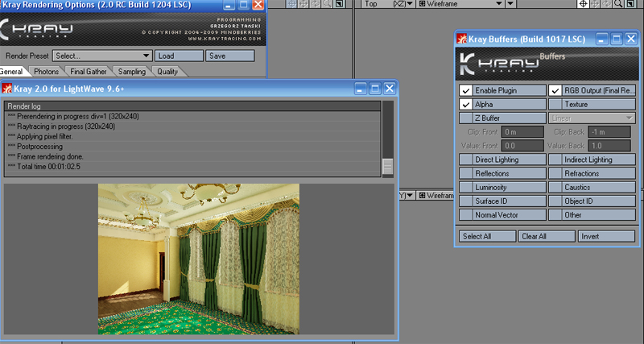
Task: Click the pan crosshair icon in Top viewport
Action: pos(583,4)
